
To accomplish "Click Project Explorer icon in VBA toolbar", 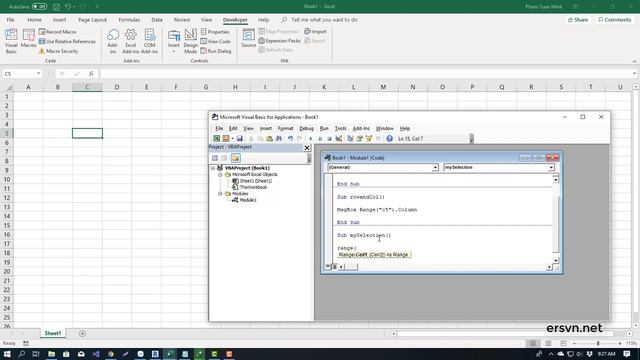I will pyautogui.click(x=350, y=139).
